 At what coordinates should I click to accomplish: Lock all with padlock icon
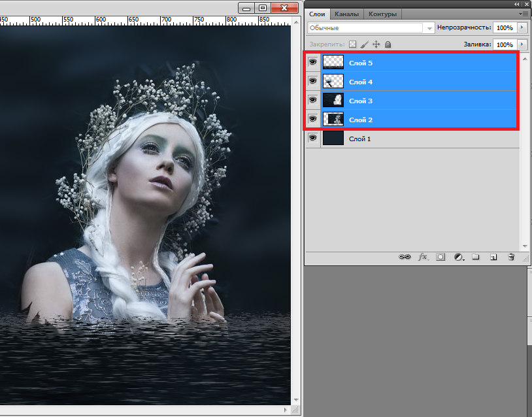(x=388, y=44)
